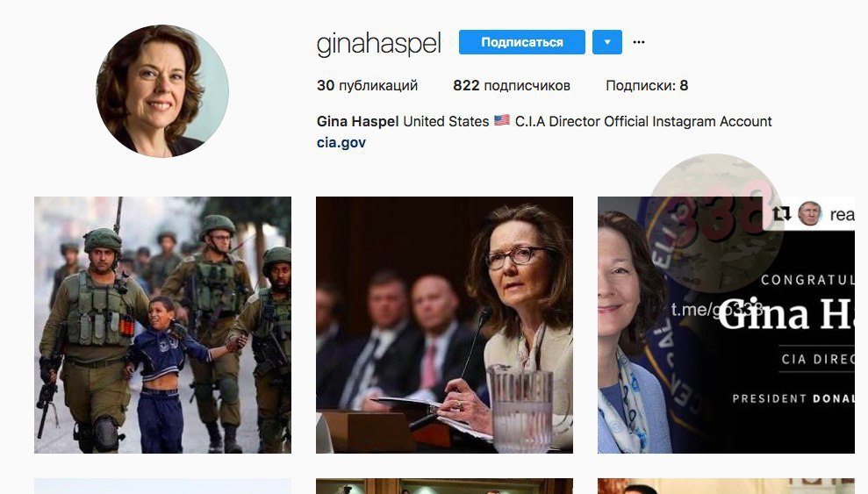Click the Подписаться follow button
This screenshot has width=868, height=494.
(x=522, y=42)
